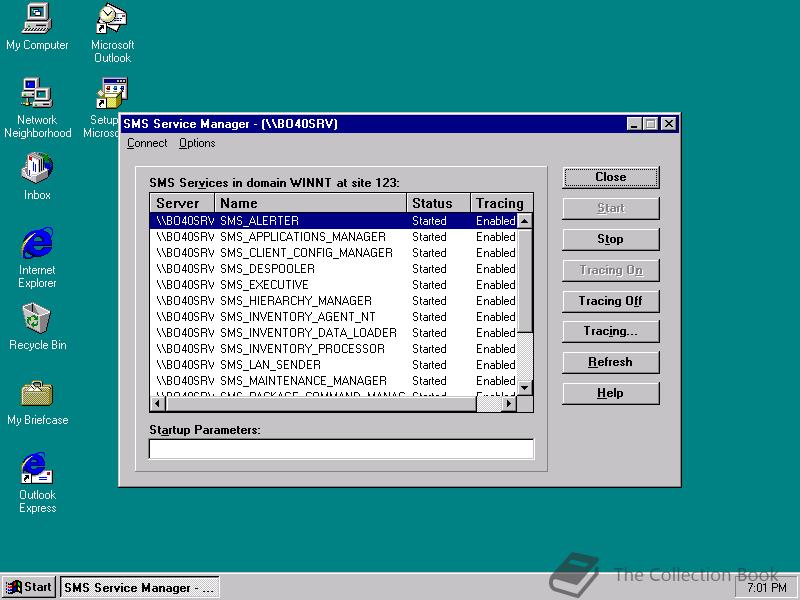Screen dimensions: 800x600
Task: Click the list's scroll down arrow
Action: [x=525, y=388]
